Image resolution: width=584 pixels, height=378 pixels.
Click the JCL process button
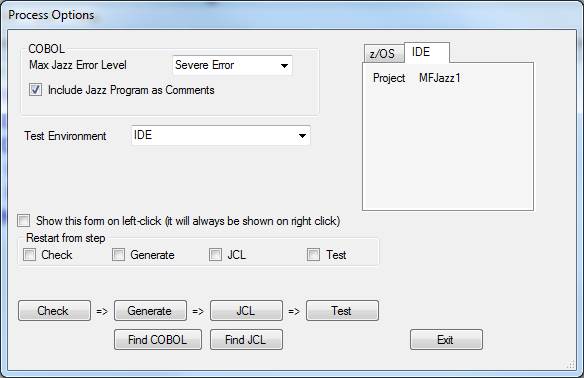246,311
